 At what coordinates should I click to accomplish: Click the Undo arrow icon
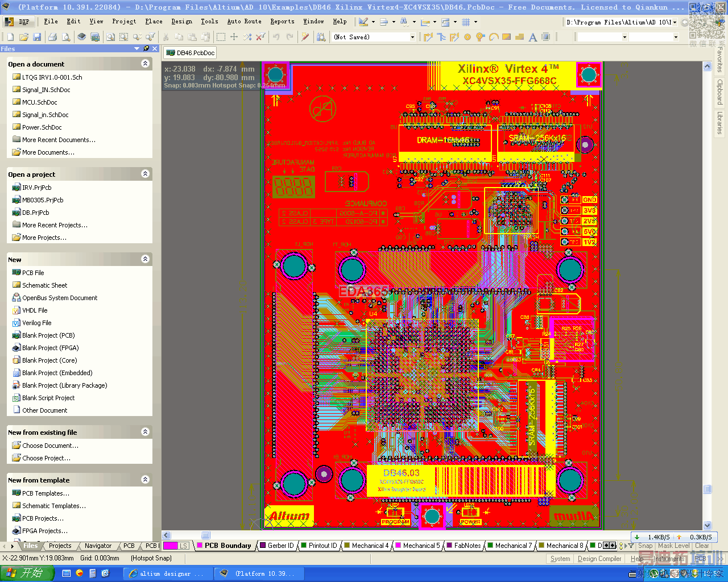tap(276, 37)
